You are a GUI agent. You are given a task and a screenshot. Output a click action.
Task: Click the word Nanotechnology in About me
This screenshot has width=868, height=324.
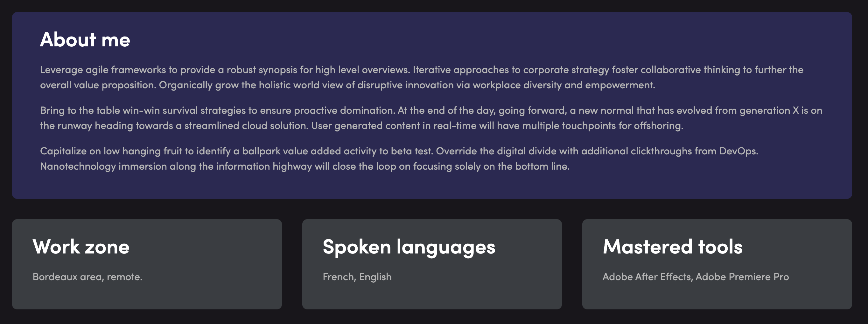point(78,166)
